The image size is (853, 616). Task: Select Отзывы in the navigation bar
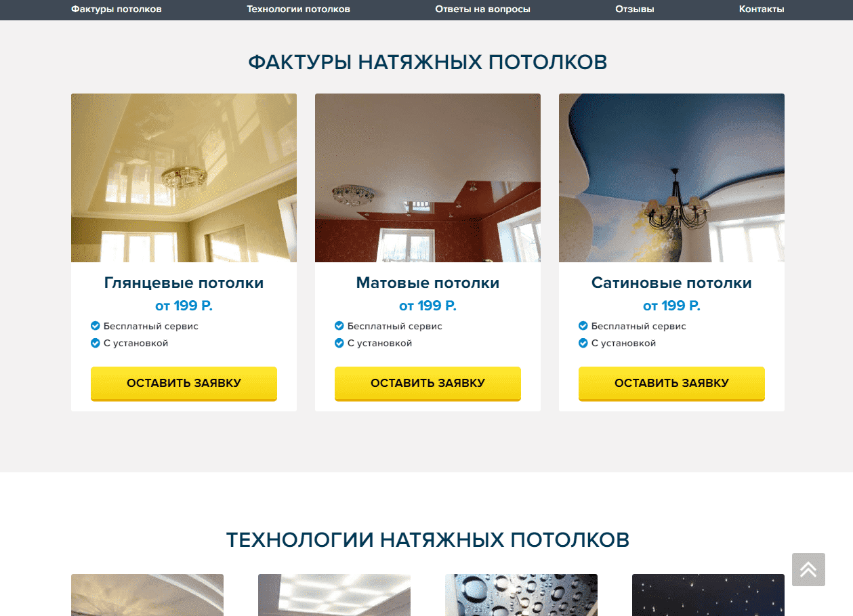[635, 9]
